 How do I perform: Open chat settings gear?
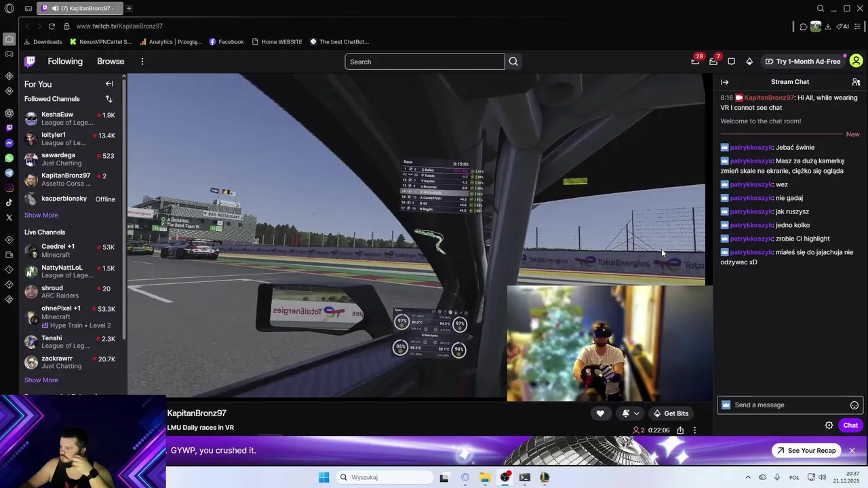tap(829, 426)
